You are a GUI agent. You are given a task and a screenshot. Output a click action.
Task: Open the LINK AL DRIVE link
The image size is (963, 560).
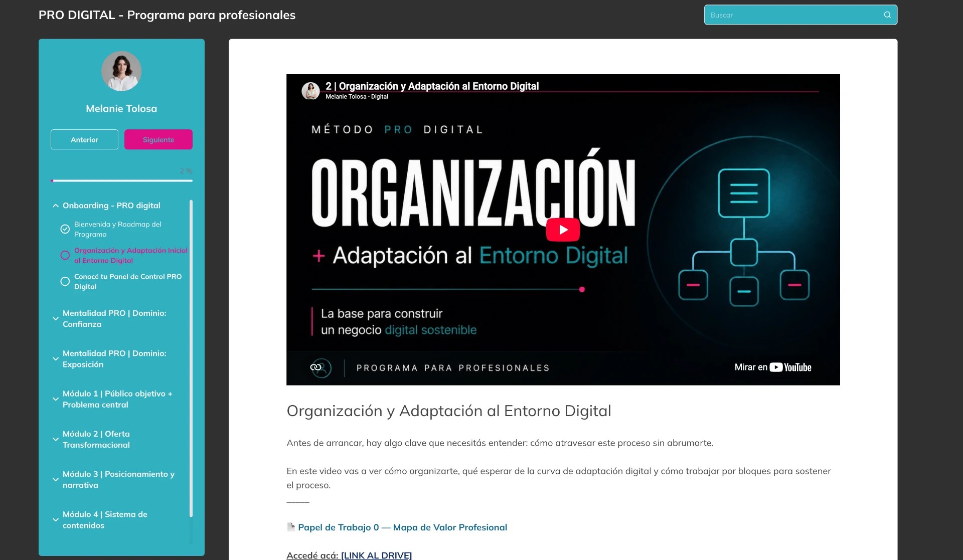[x=376, y=555]
